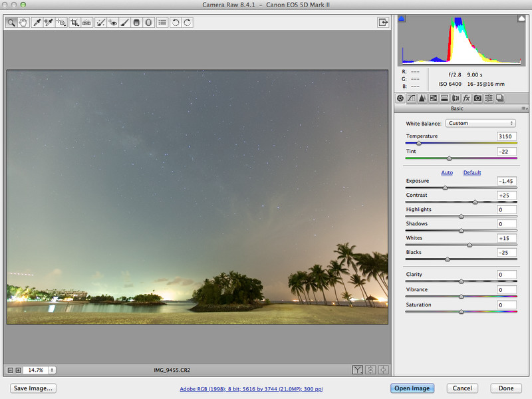Select the Red Eye Removal tool
The width and height of the screenshot is (532, 399).
point(112,23)
